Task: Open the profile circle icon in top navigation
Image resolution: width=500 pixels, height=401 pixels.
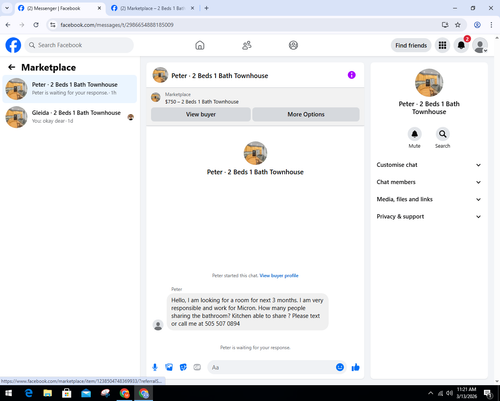Action: pos(293,45)
